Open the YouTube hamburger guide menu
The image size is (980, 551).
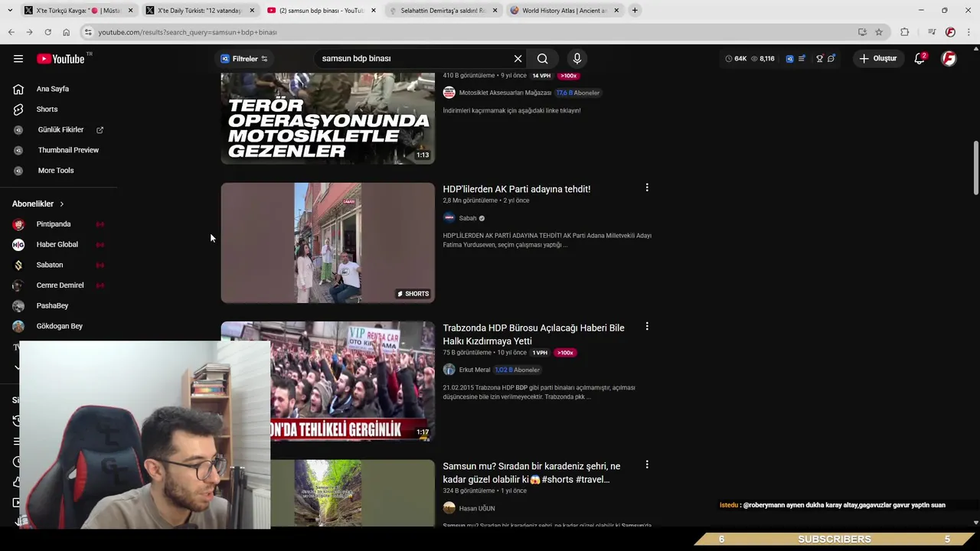click(x=18, y=59)
